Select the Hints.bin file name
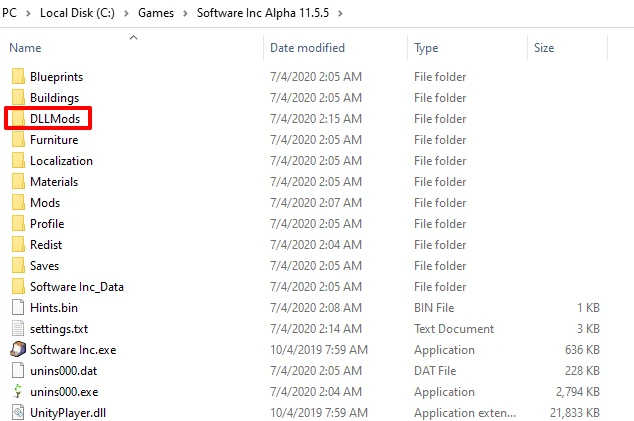This screenshot has width=634, height=421. click(x=54, y=308)
